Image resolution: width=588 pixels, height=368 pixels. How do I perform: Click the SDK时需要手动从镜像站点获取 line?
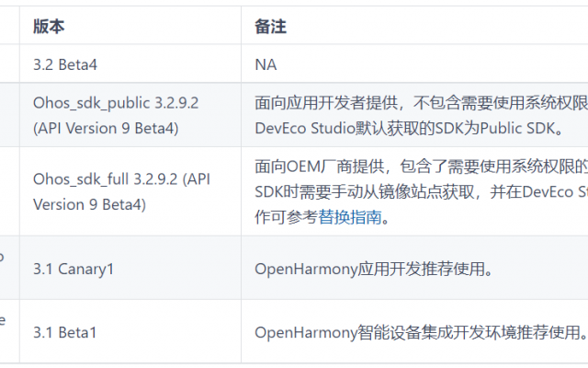(x=365, y=191)
